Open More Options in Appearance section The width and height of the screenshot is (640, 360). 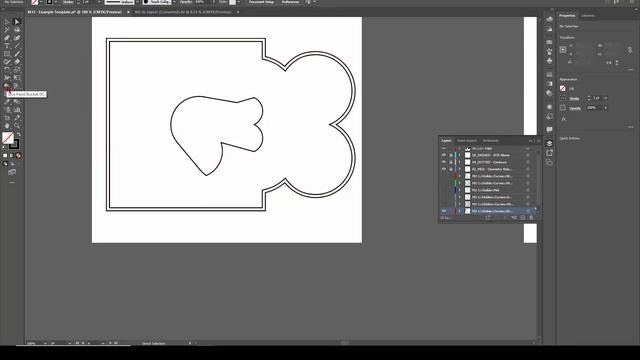click(x=631, y=127)
